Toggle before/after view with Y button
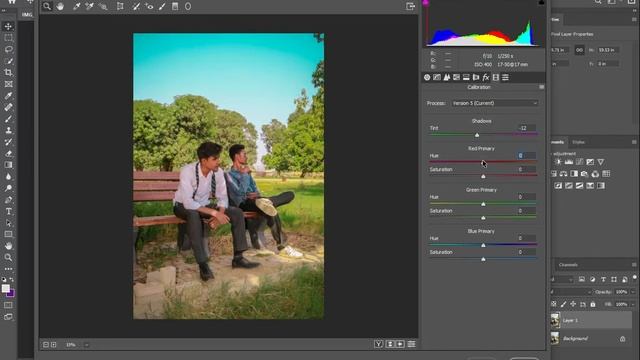Screen dimensions: 640x360 [x=378, y=344]
